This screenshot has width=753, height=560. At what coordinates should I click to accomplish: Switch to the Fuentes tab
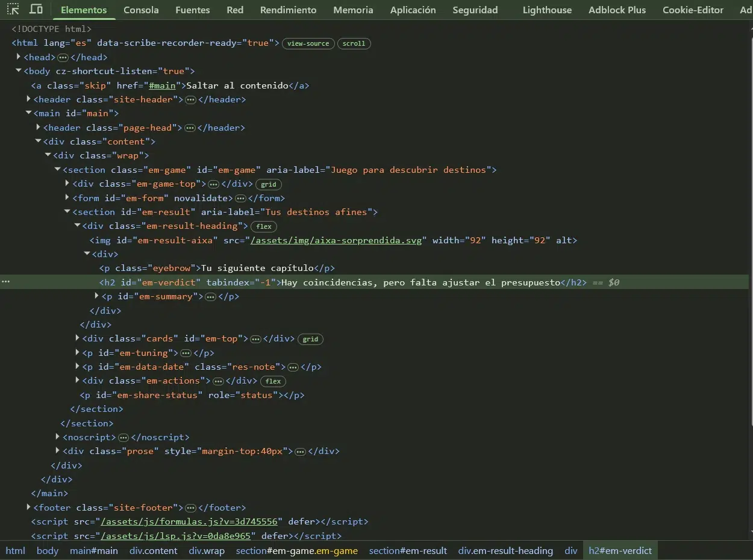pos(193,10)
